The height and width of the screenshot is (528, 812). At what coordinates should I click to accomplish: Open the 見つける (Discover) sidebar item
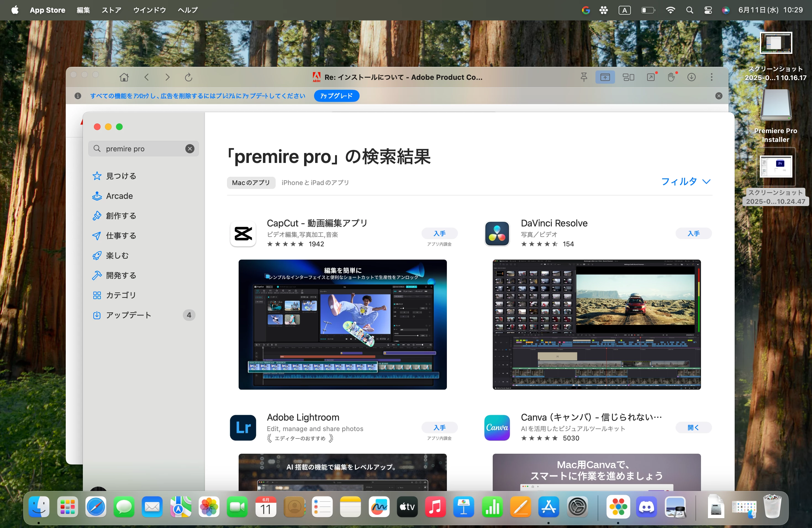(x=121, y=176)
